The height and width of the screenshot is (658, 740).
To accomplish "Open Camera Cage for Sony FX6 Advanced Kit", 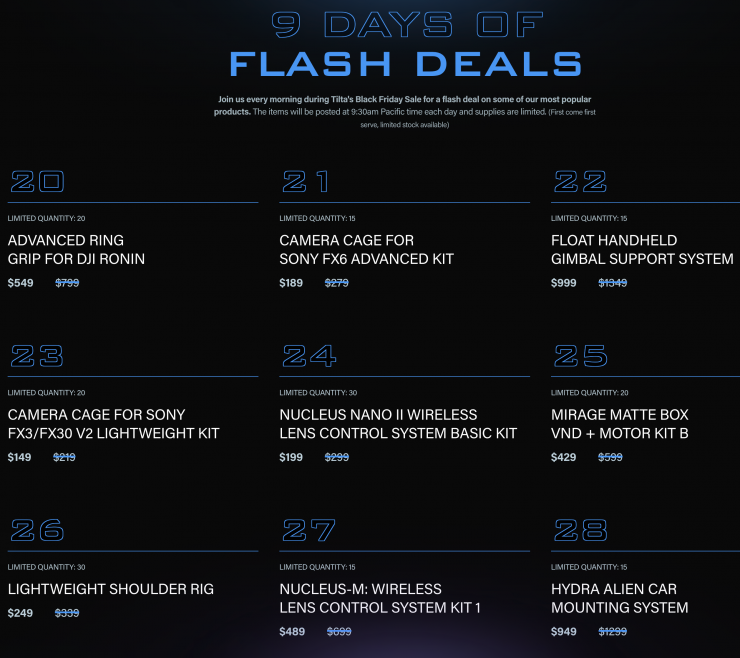I will [366, 250].
